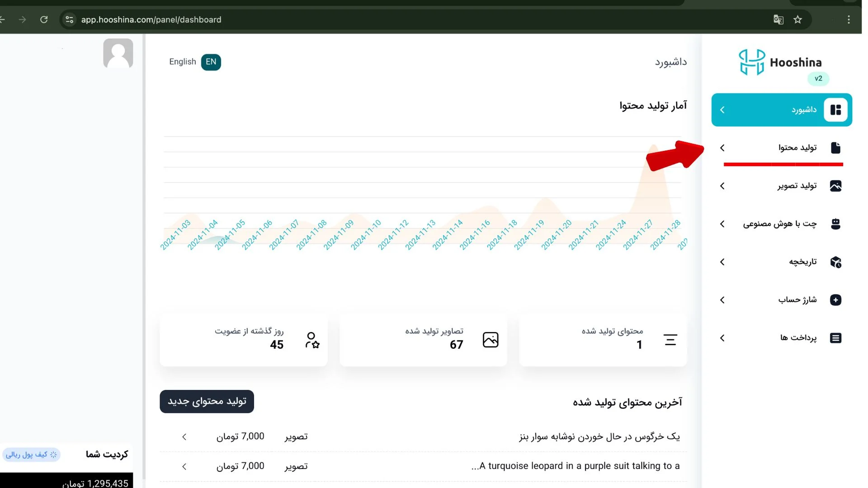Screen dimensions: 868x488
Task: Click the account charge icon in sidebar
Action: [x=835, y=300]
